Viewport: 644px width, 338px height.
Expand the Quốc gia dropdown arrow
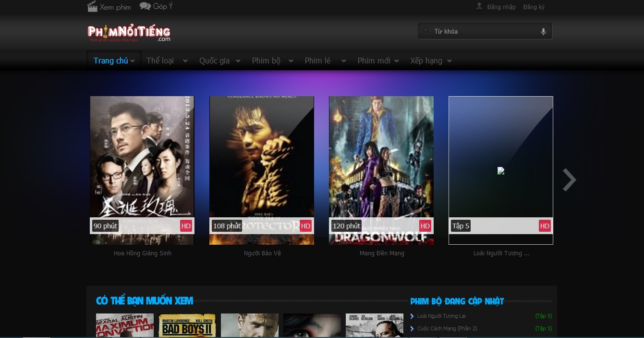[238, 61]
